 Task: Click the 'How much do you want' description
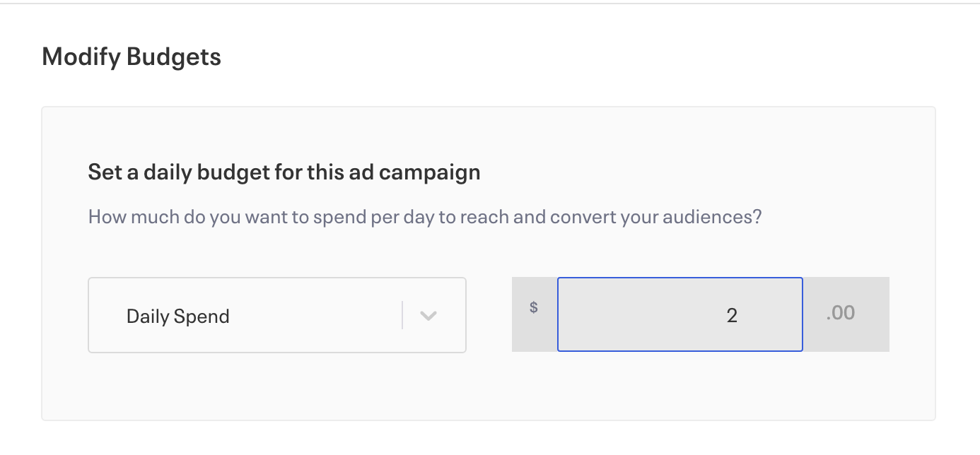click(x=424, y=216)
